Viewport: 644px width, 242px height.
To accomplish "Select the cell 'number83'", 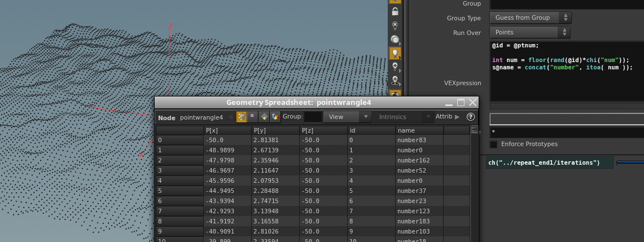I will pos(419,140).
